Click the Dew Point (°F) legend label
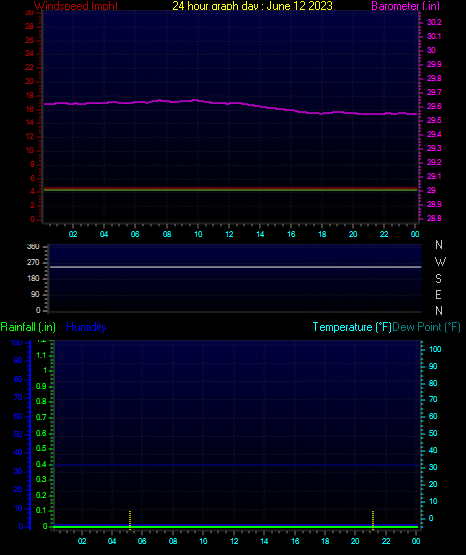This screenshot has width=466, height=555. click(426, 327)
